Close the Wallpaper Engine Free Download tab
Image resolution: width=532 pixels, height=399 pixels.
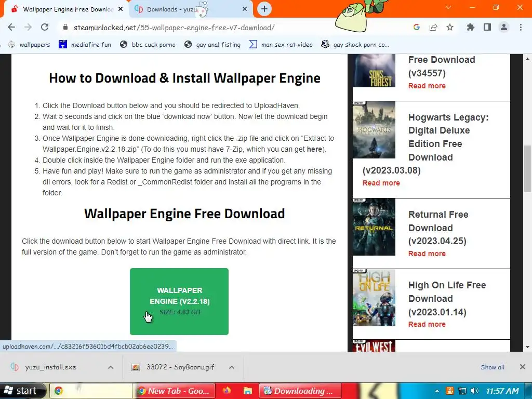click(x=121, y=9)
